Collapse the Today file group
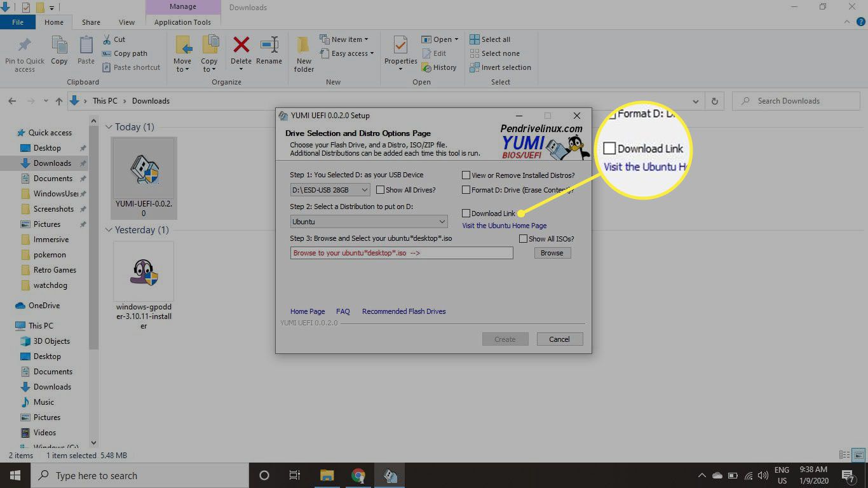Viewport: 868px width, 488px height. tap(109, 127)
